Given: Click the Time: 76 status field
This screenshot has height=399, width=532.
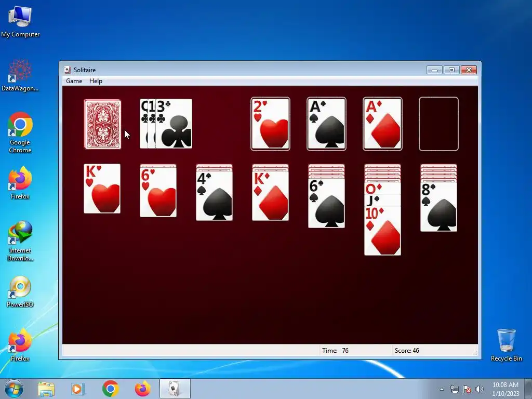Looking at the screenshot, I should point(355,351).
